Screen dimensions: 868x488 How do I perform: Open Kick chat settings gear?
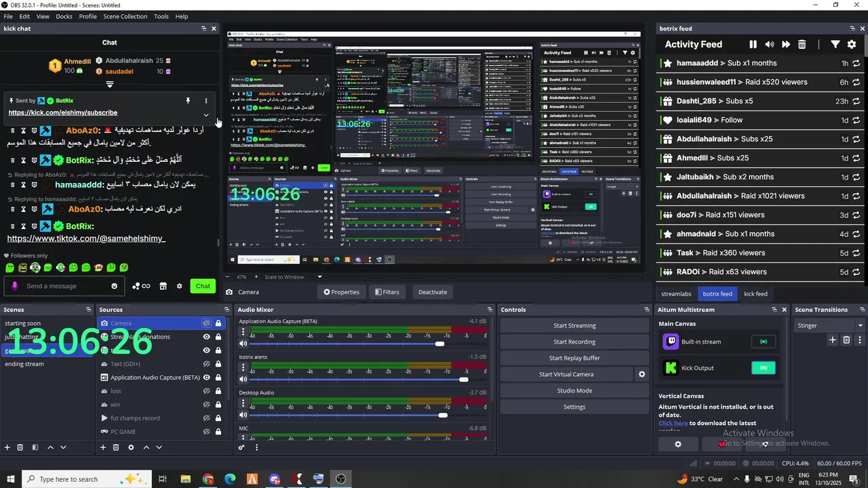179,286
